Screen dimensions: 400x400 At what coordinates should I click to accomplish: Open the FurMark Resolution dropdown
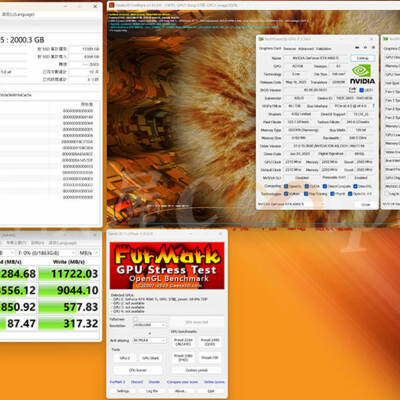click(x=149, y=325)
